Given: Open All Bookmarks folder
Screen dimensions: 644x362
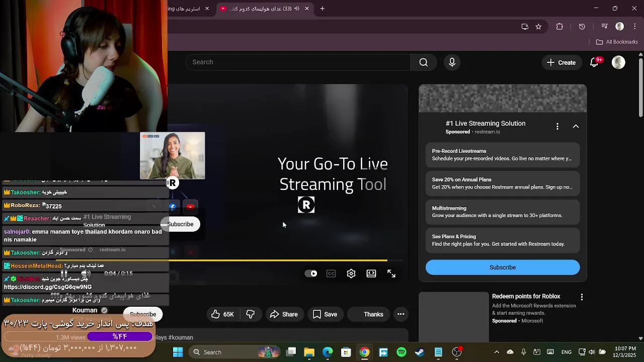Looking at the screenshot, I should 617,42.
